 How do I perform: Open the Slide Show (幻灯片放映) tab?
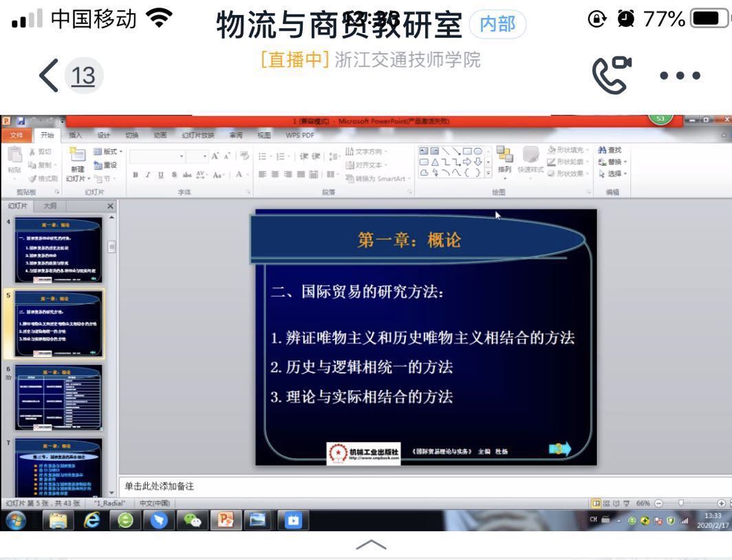pos(198,136)
